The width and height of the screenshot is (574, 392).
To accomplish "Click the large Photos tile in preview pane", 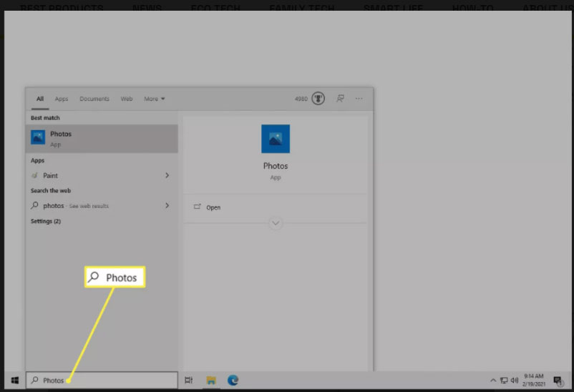I will coord(276,139).
